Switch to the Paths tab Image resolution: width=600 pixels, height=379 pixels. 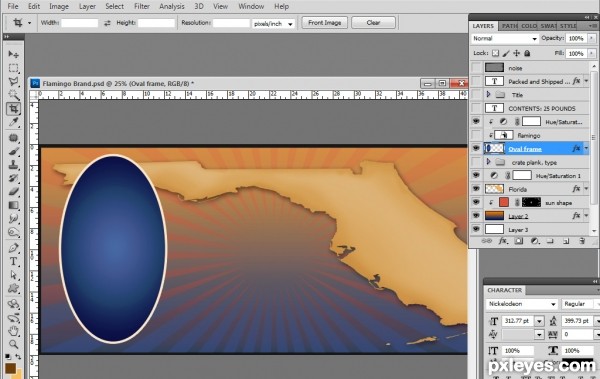(x=509, y=26)
